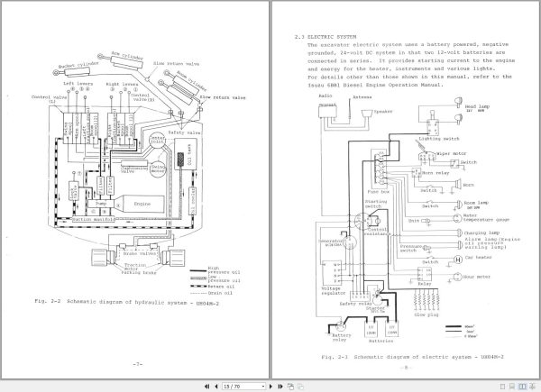Click the 'Traction motor' label
This screenshot has width=541, height=392.
(x=135, y=267)
